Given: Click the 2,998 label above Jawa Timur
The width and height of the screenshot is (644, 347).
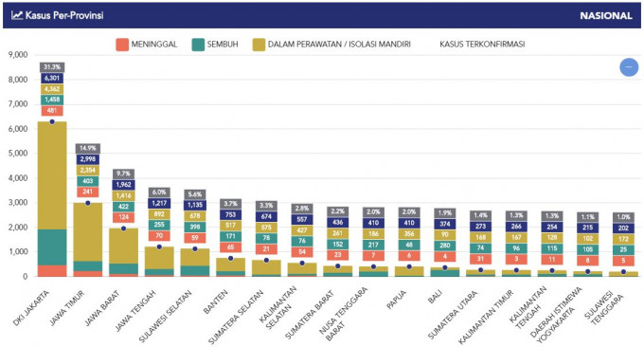Looking at the screenshot, I should point(88,159).
